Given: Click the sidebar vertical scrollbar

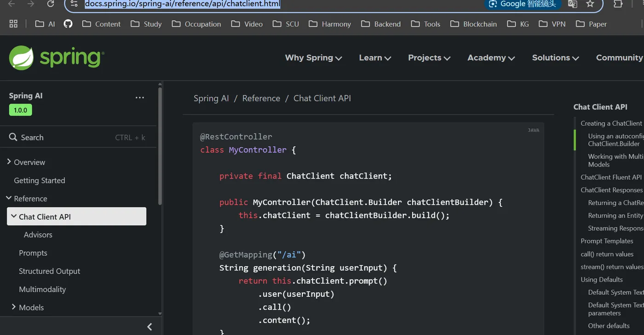Looking at the screenshot, I should point(160,145).
